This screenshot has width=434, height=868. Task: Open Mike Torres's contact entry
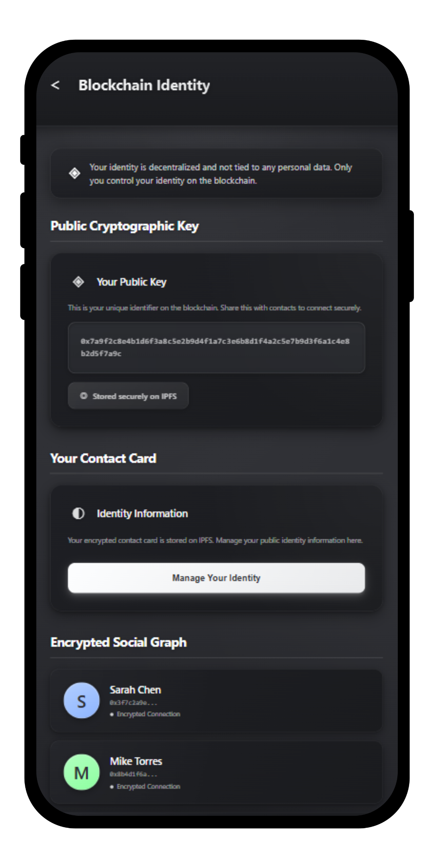click(216, 772)
